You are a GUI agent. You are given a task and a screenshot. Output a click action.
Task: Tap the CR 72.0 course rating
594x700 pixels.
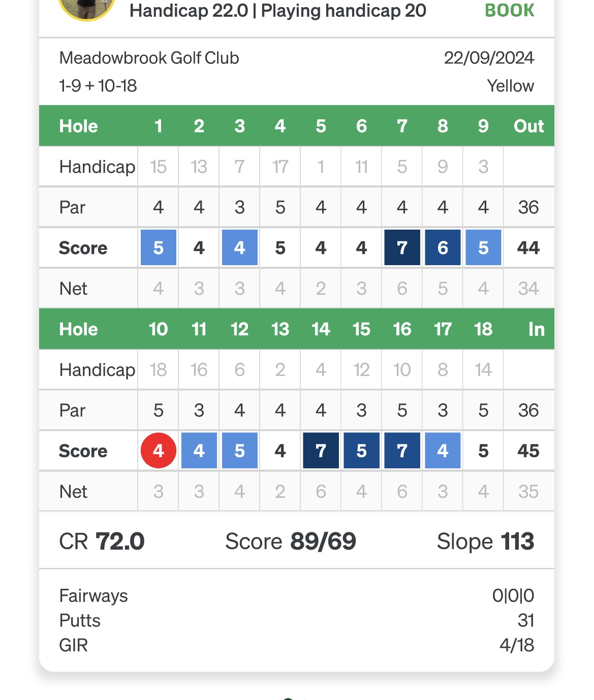tap(102, 541)
